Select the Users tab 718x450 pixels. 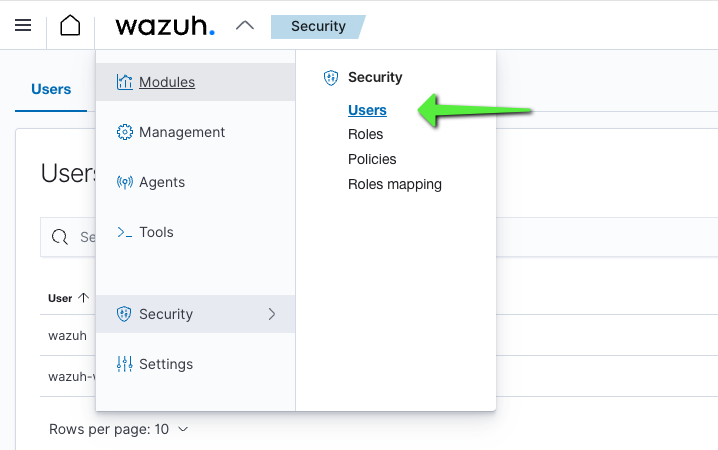(x=51, y=89)
